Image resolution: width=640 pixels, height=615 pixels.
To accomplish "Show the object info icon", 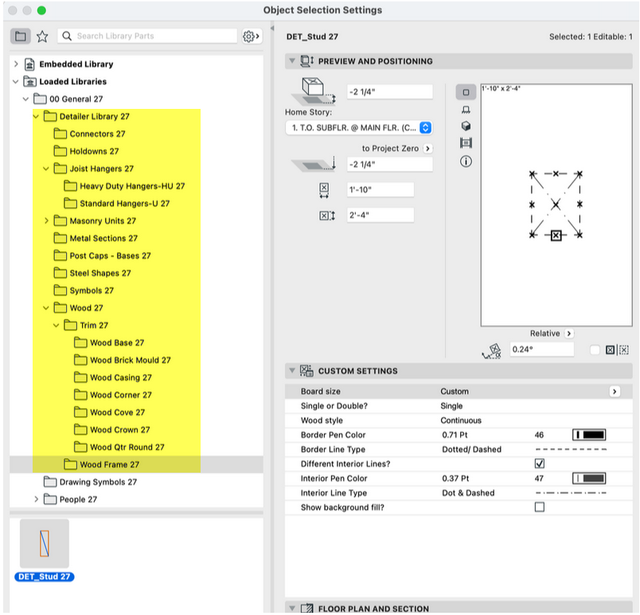I will (466, 161).
